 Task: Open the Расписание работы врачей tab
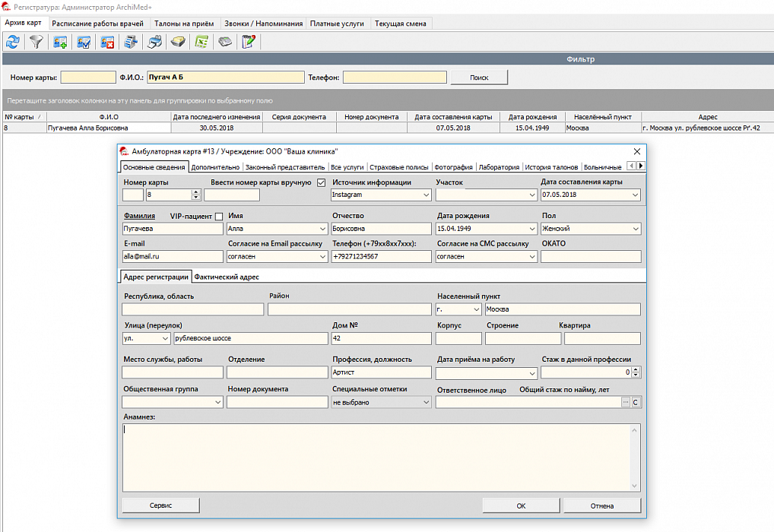pos(98,24)
